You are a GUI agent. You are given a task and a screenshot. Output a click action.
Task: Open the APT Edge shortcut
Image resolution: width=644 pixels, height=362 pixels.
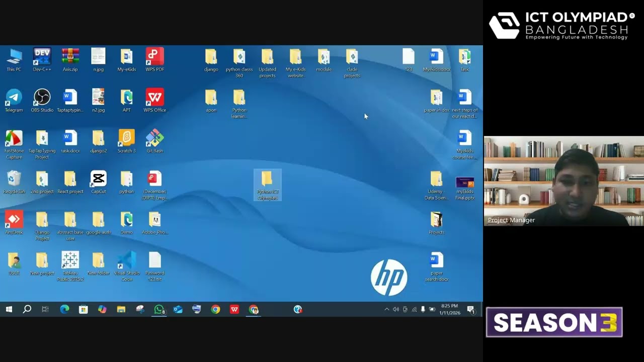(x=127, y=101)
